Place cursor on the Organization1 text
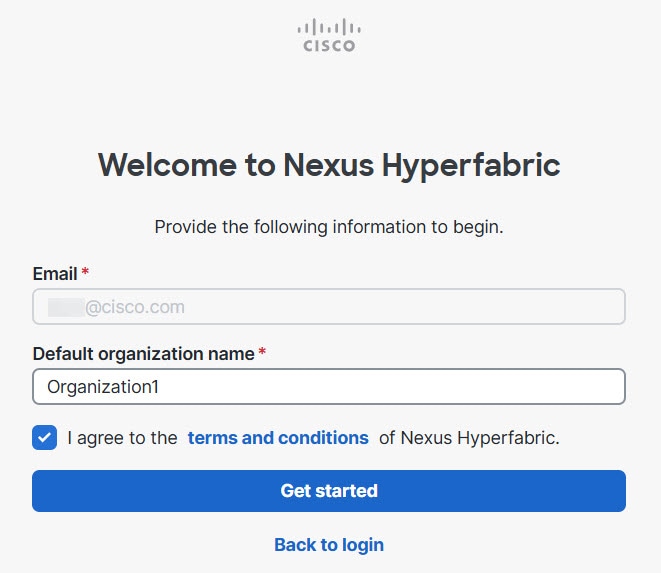 (x=103, y=387)
